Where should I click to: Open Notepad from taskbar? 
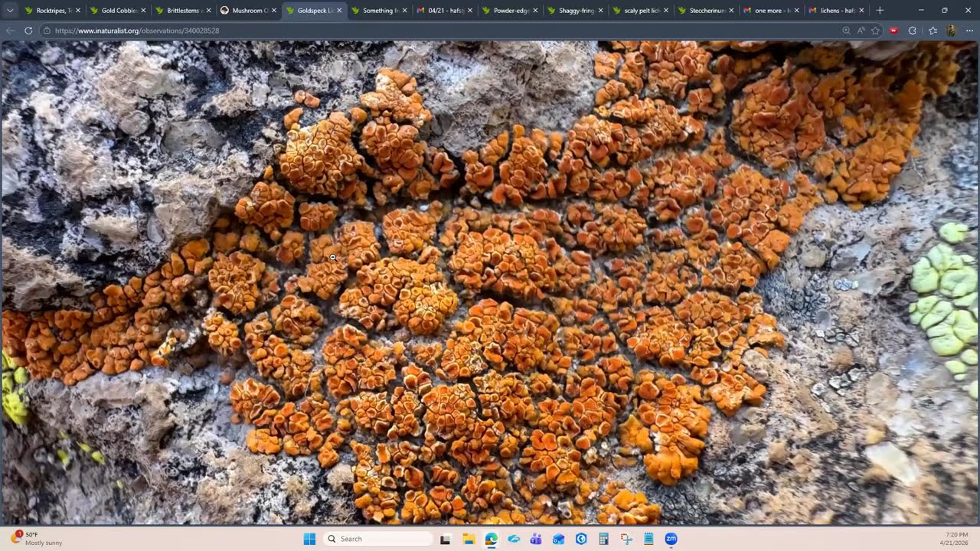click(x=648, y=539)
